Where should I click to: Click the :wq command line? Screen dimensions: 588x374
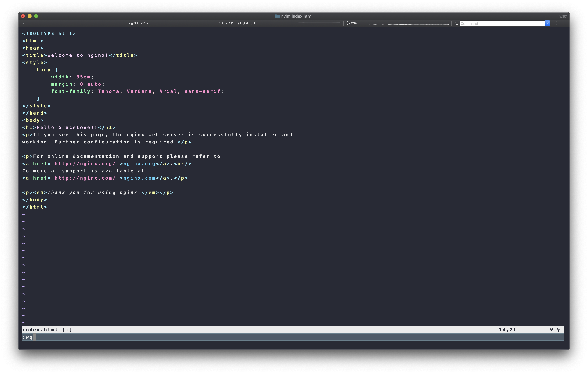click(28, 337)
